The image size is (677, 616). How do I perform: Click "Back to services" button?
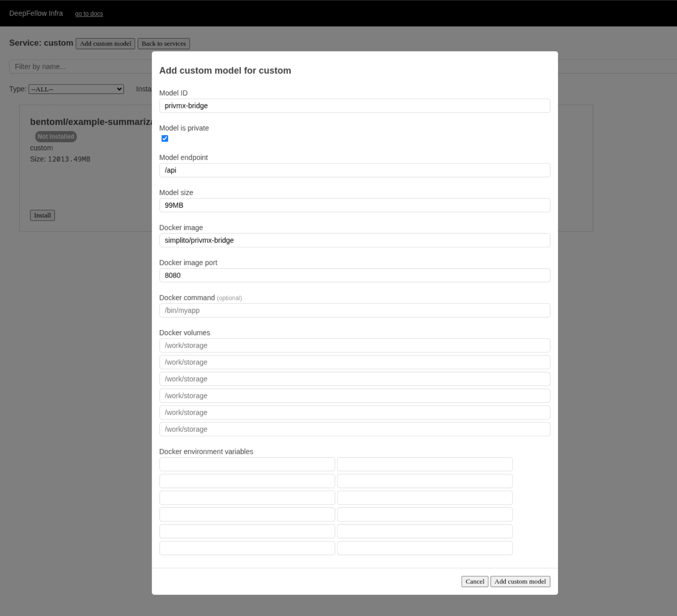point(163,43)
